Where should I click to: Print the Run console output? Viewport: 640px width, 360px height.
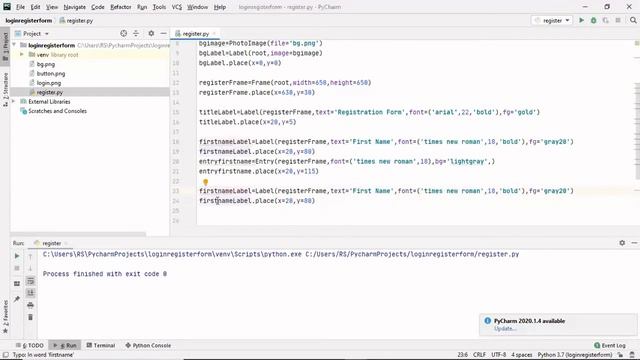click(x=30, y=305)
